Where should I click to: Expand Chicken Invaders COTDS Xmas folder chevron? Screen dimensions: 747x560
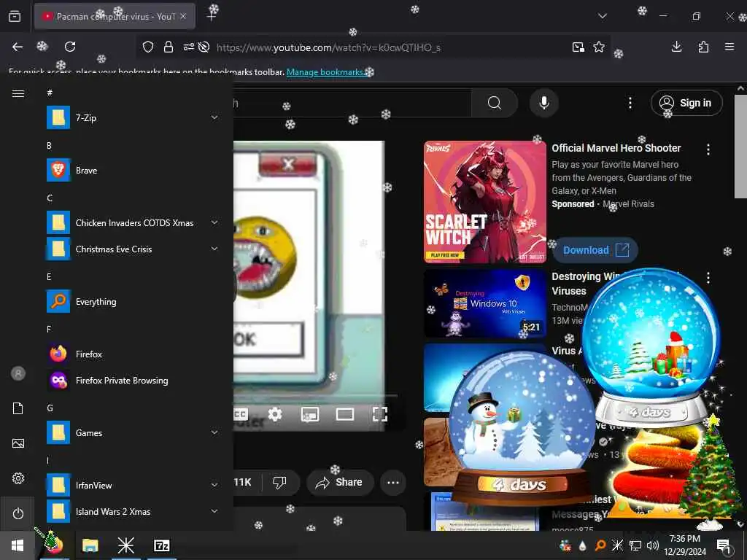coord(214,222)
